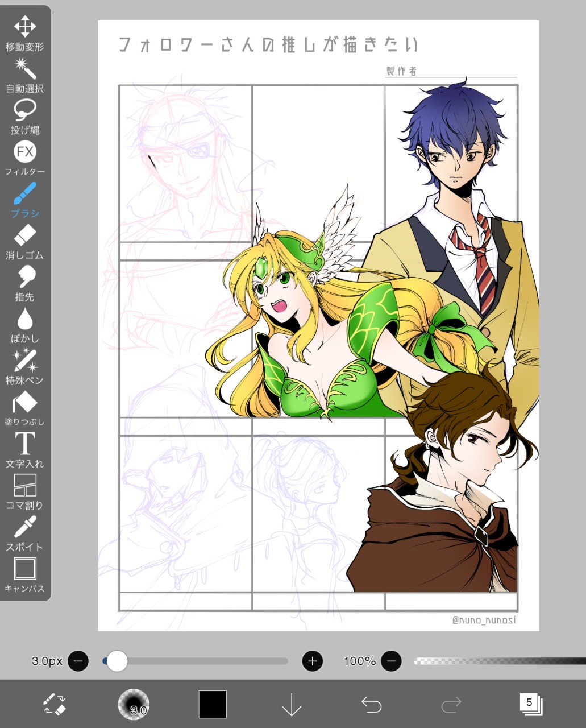Screen dimensions: 586x728
Task: Select the Transform (移動変形) tool
Action: pos(25,34)
